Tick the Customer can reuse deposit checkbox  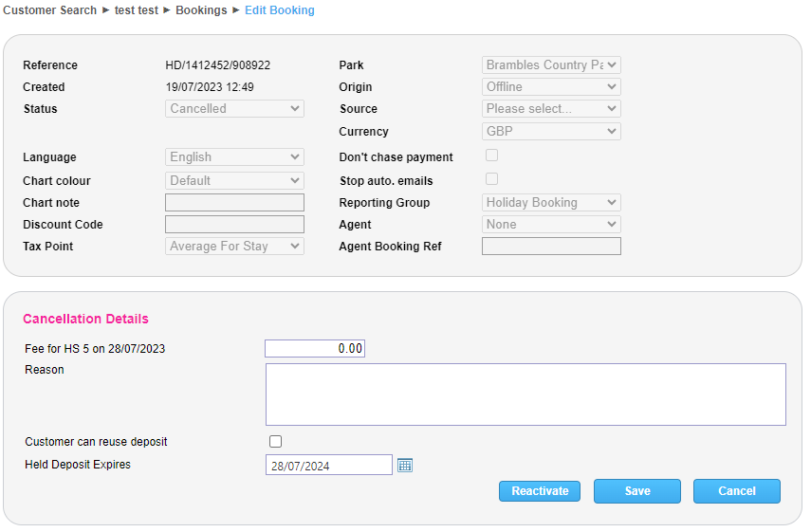(x=276, y=441)
